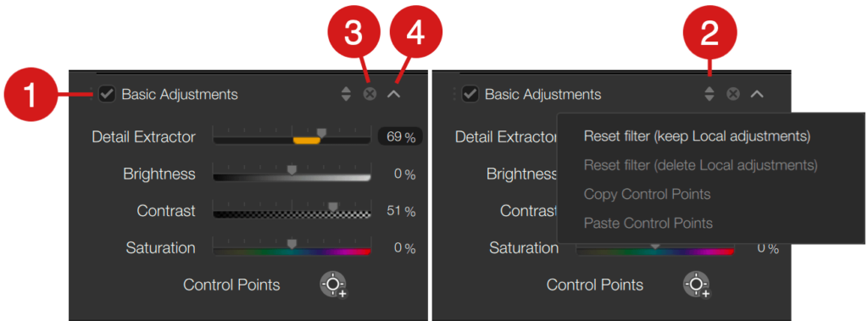Toggle the right Basic Adjustments checkbox
This screenshot has height=321, width=868.
470,95
